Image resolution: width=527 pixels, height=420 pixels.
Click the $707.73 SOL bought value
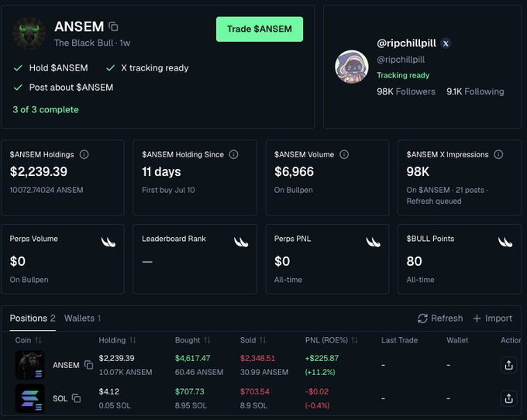pyautogui.click(x=190, y=392)
